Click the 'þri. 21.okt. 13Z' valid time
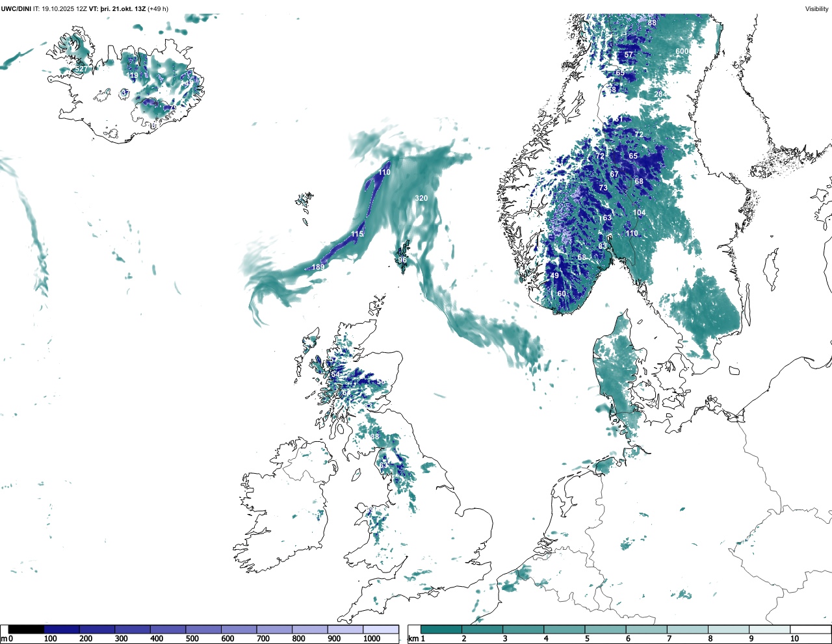Viewport: 832px width, 644px height. coord(123,8)
